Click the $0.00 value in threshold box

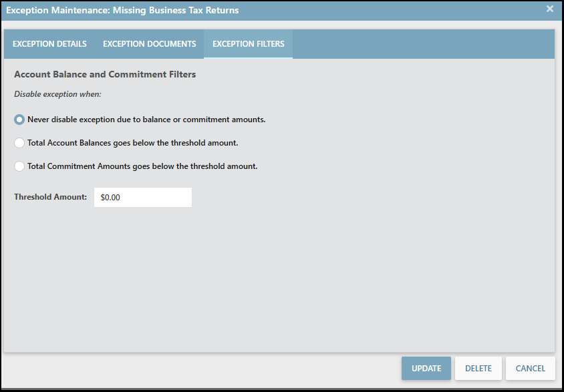[110, 198]
